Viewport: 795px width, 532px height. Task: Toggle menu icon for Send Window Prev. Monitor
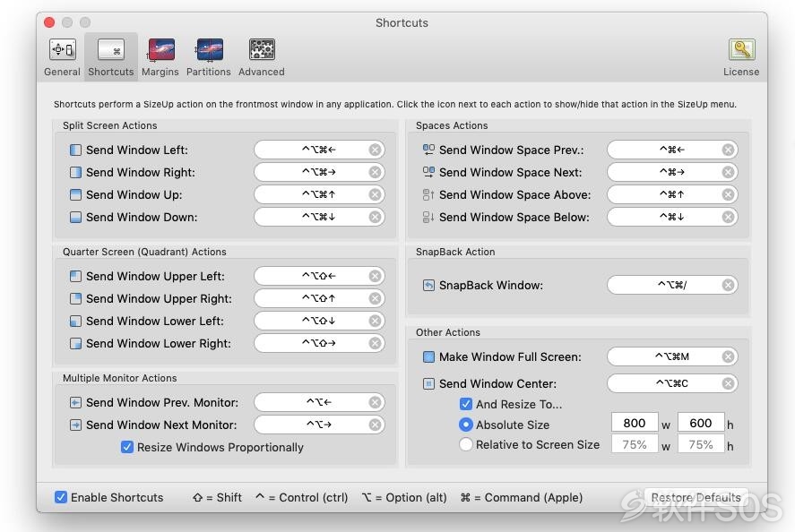pos(75,402)
